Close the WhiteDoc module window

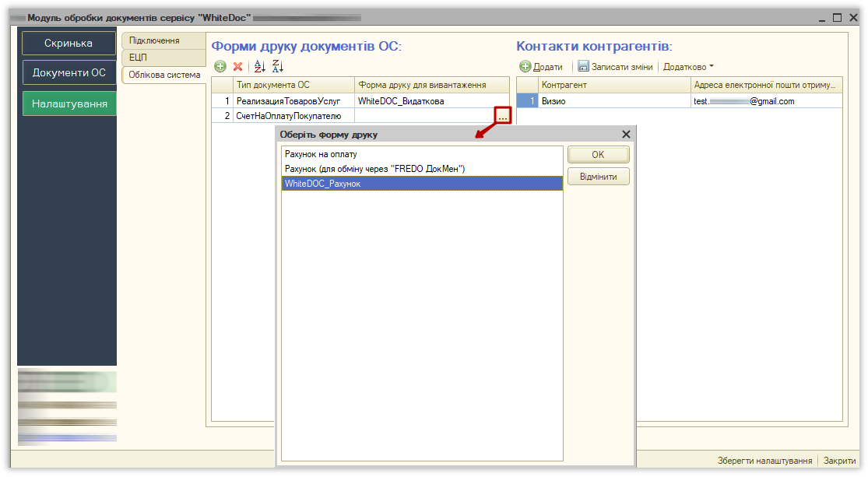click(x=854, y=18)
